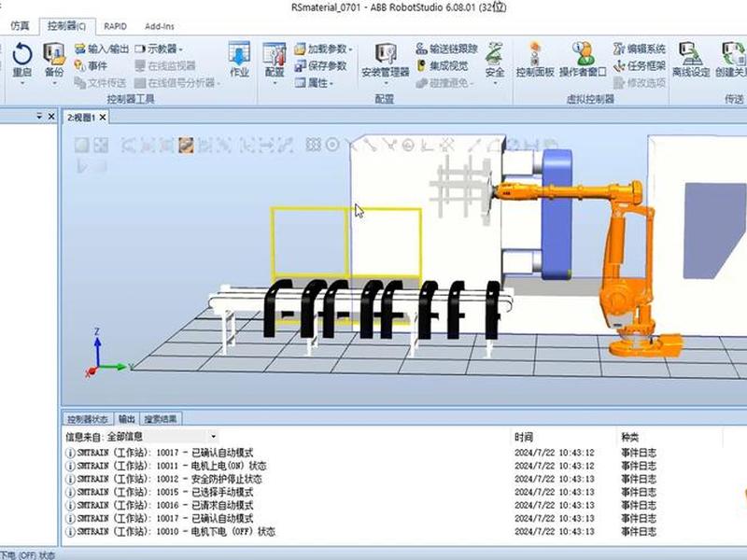Select the 输出 output tab
The image size is (747, 560).
coord(127,418)
